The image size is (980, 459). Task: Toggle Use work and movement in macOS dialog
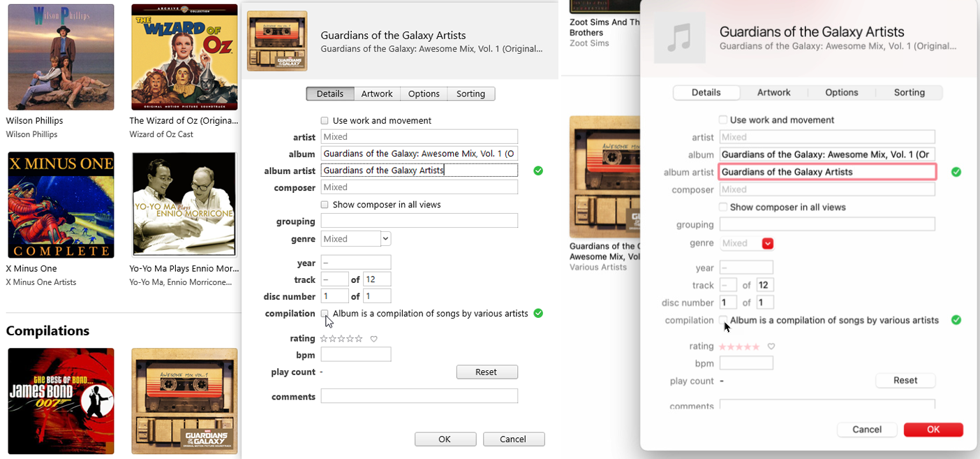click(723, 120)
